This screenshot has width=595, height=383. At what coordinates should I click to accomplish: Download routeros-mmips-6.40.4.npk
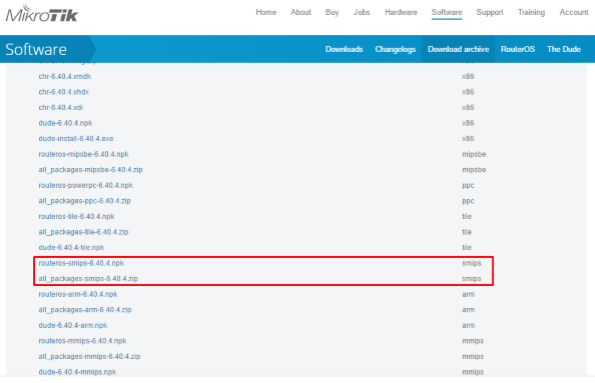[x=82, y=341]
